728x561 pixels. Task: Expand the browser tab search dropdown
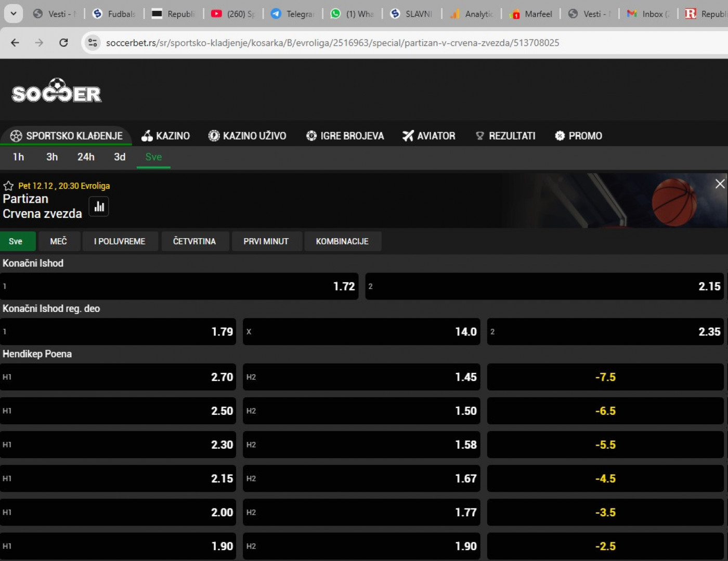coord(14,14)
